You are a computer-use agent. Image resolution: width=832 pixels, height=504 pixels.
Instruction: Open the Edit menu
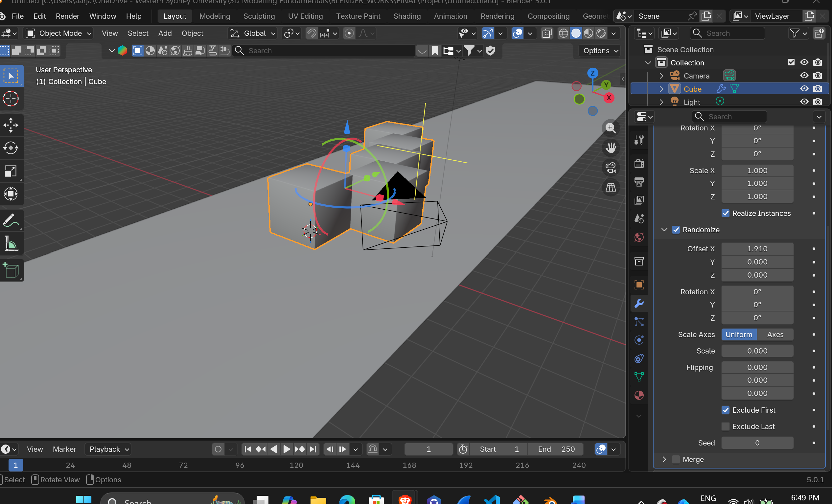click(39, 16)
